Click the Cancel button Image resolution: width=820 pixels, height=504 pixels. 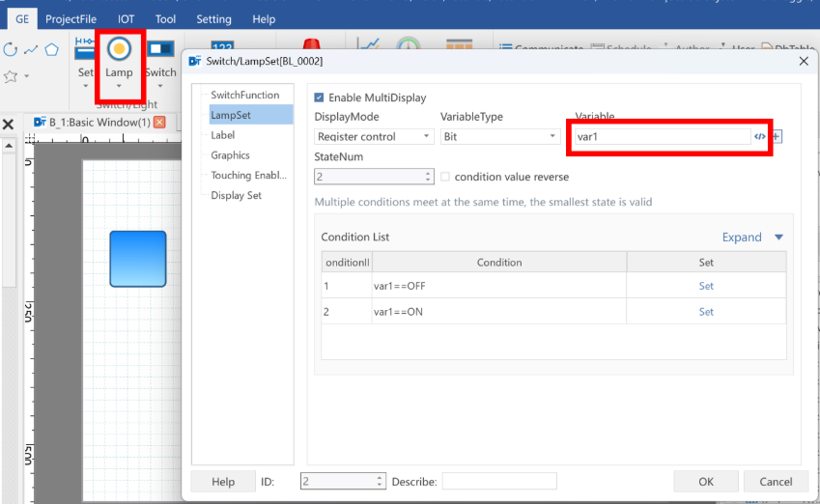(x=776, y=482)
